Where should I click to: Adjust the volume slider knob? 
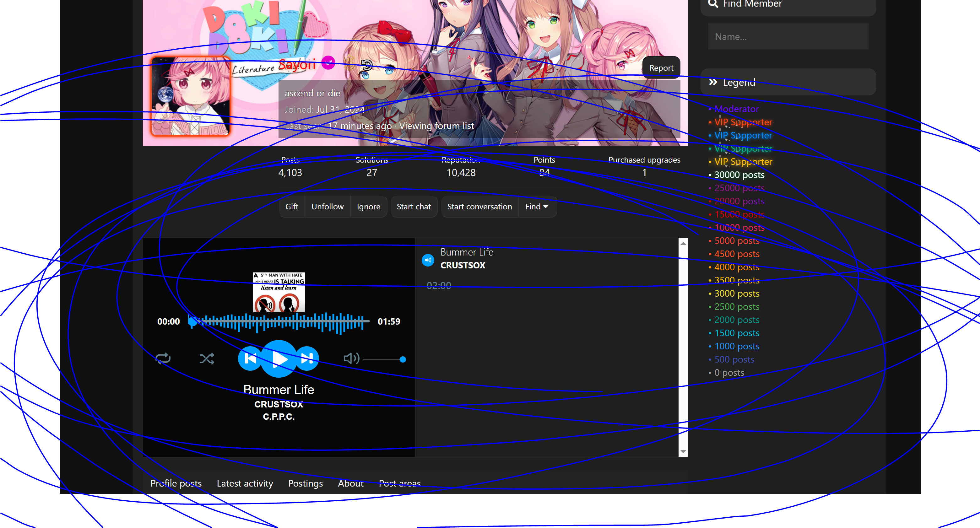[x=403, y=359]
